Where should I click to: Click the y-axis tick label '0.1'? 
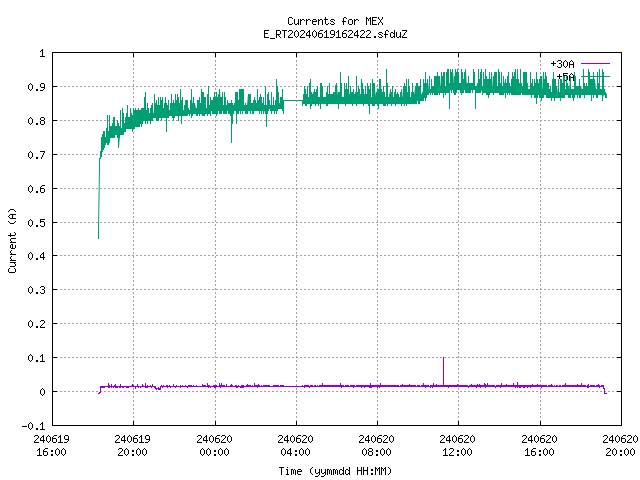pos(36,358)
